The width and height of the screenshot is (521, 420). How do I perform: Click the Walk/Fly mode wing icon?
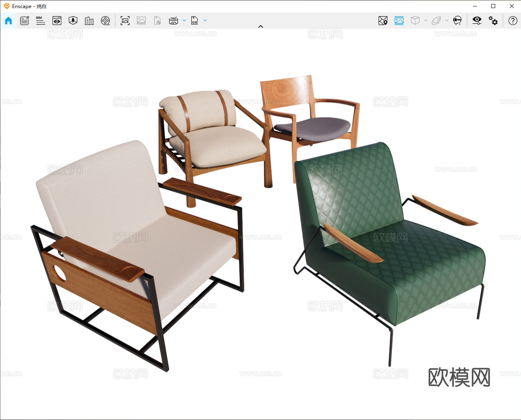436,21
